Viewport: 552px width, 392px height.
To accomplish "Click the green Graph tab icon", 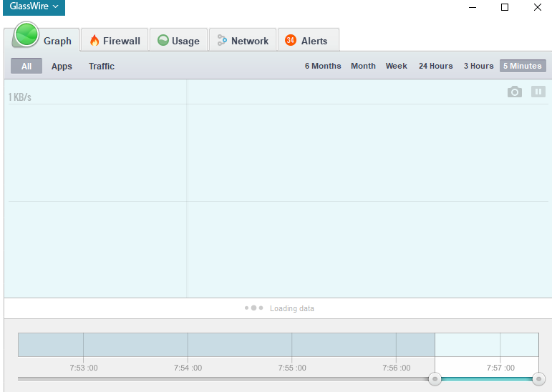I will 27,34.
